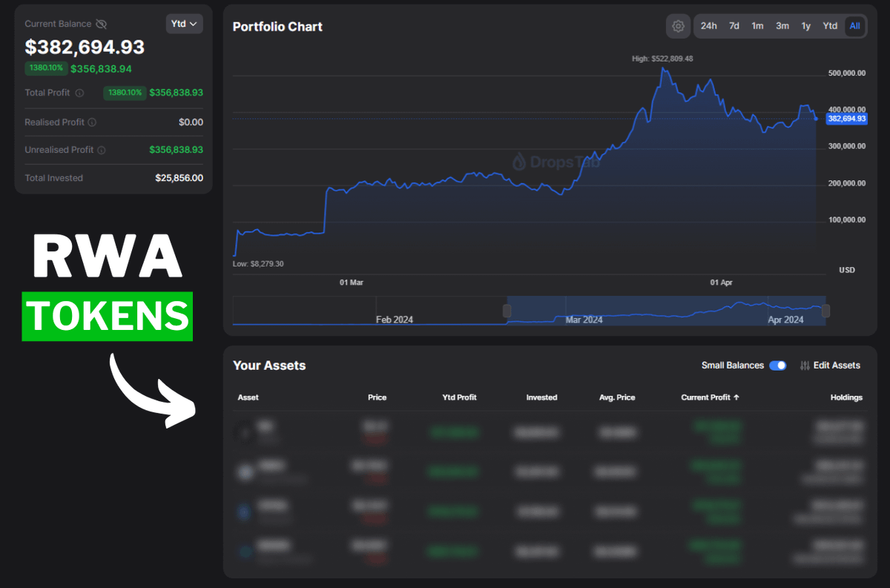The height and width of the screenshot is (588, 890).
Task: Sort assets by Current Profit column
Action: tap(710, 397)
